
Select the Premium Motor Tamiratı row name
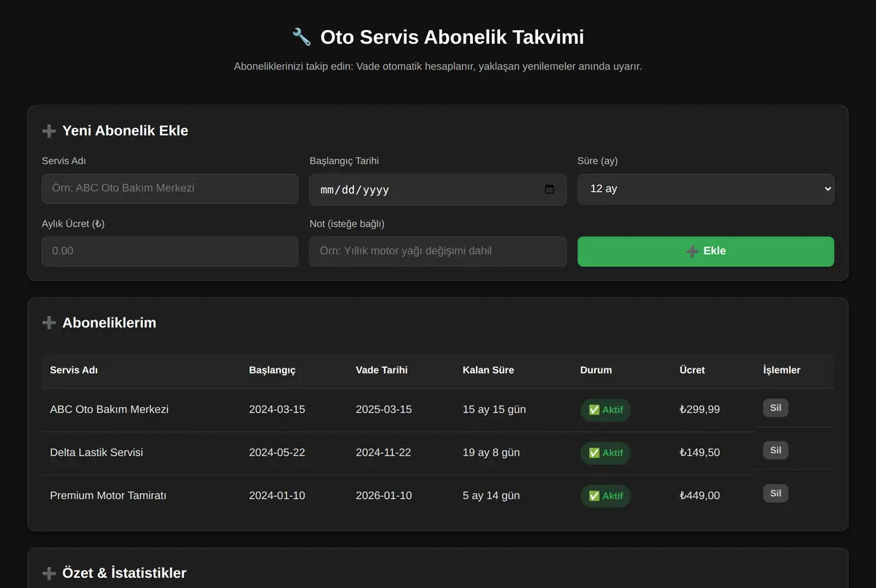tap(108, 495)
